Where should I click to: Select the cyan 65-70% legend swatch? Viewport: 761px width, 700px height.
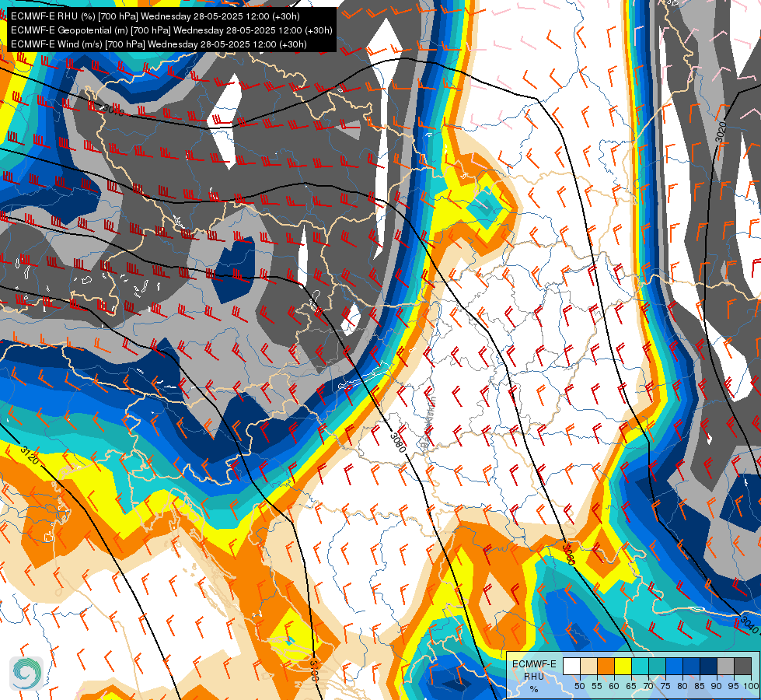point(641,666)
